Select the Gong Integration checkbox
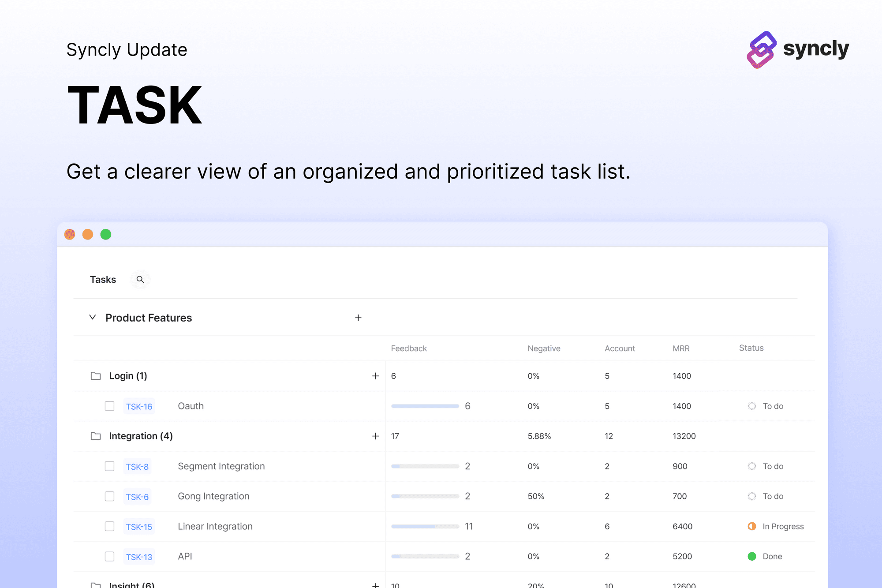 [109, 496]
